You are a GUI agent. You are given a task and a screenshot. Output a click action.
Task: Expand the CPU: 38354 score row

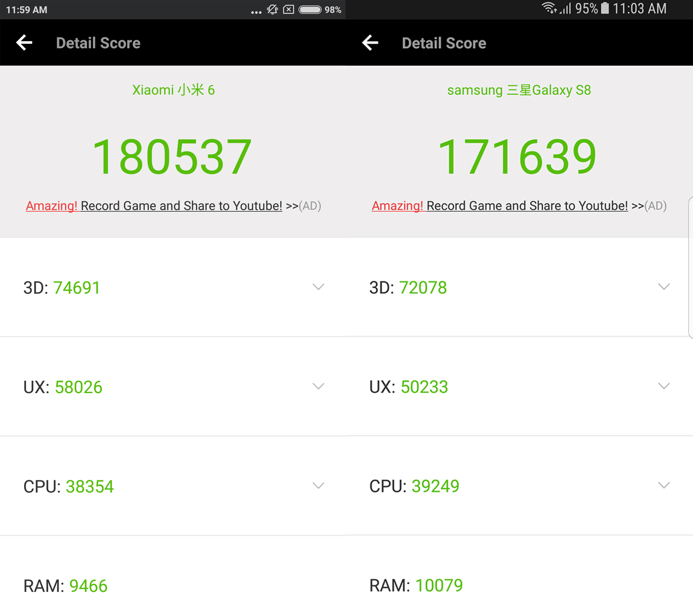tap(173, 486)
